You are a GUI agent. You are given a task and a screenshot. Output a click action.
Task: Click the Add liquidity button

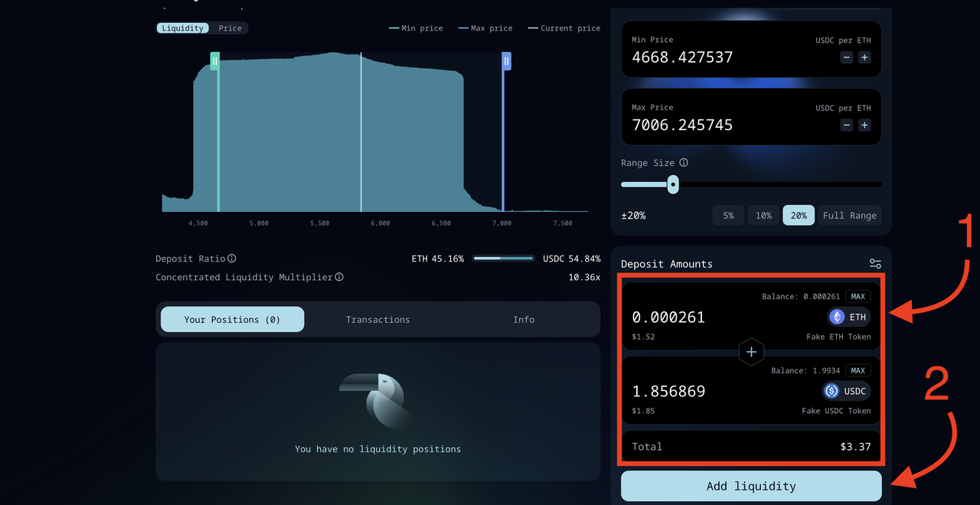tap(751, 486)
